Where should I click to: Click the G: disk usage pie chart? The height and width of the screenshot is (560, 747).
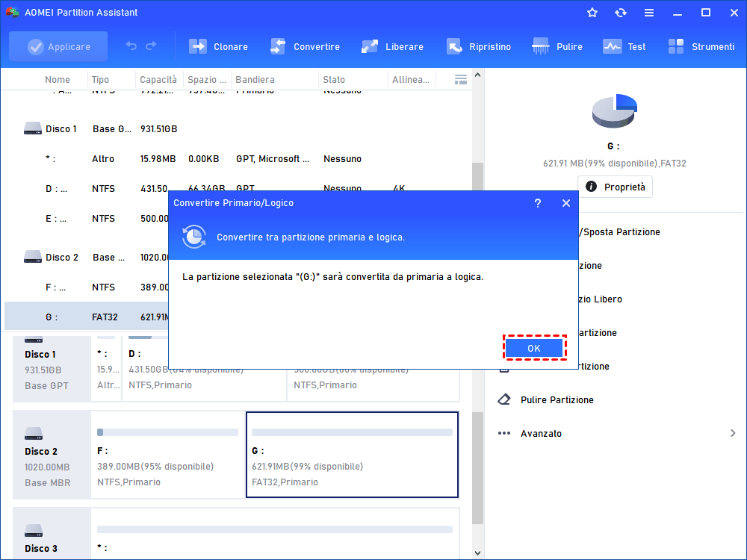coord(615,111)
